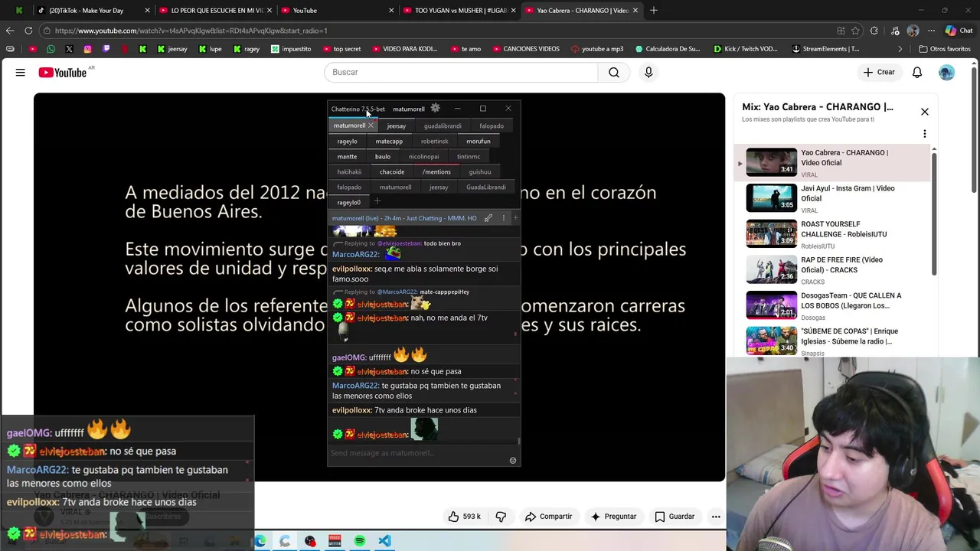The height and width of the screenshot is (551, 980).
Task: Click the Crear button on YouTube
Action: coord(879,72)
